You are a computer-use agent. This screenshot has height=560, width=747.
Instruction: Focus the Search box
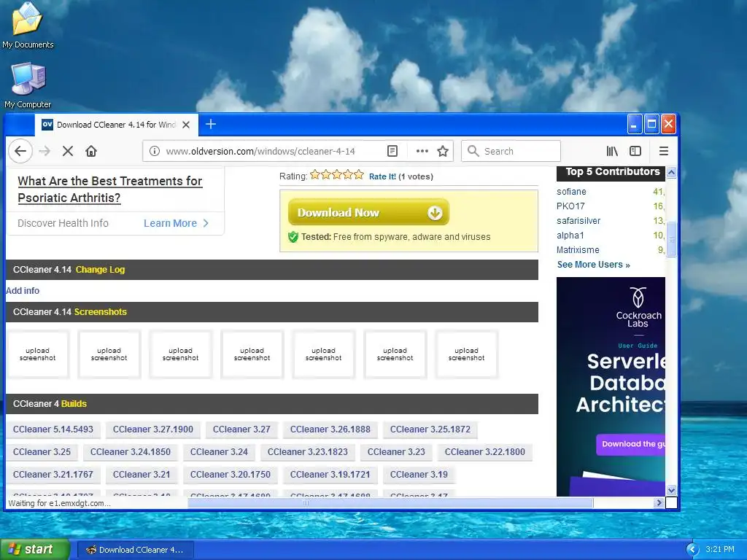point(511,151)
